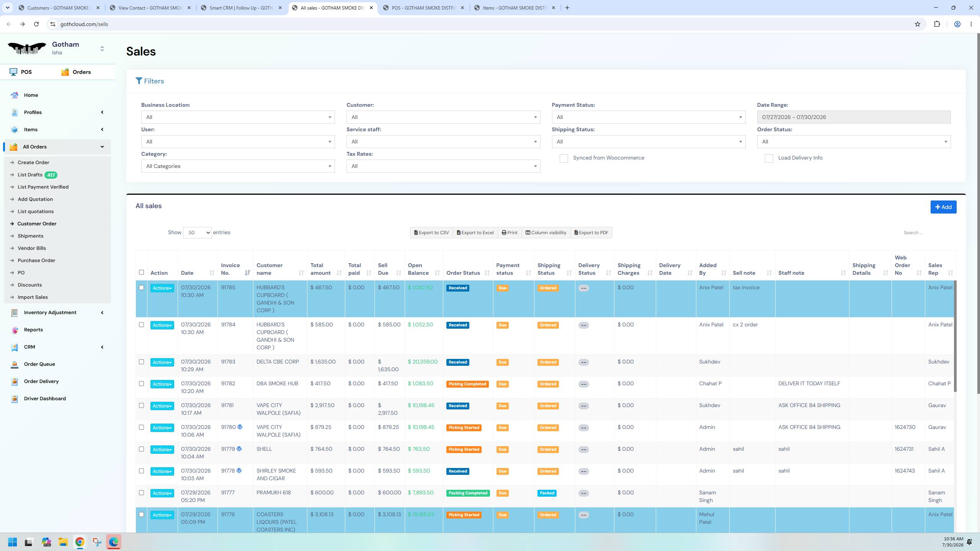The image size is (980, 551).
Task: Open File Explorer from the taskbar
Action: point(63,542)
